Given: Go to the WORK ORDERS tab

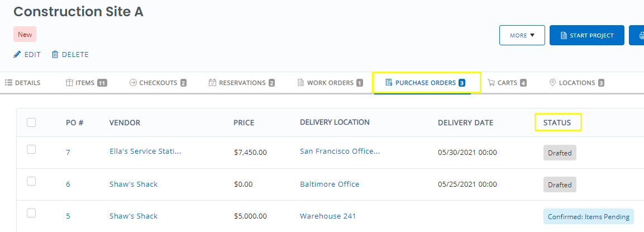Looking at the screenshot, I should coord(330,83).
